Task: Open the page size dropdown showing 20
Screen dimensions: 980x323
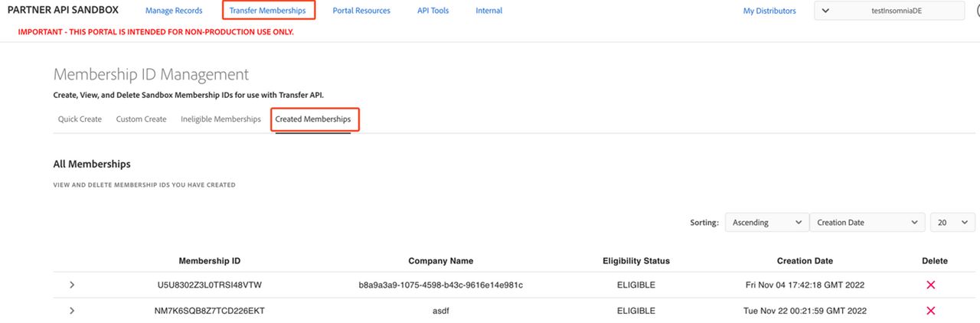Action: [x=952, y=223]
